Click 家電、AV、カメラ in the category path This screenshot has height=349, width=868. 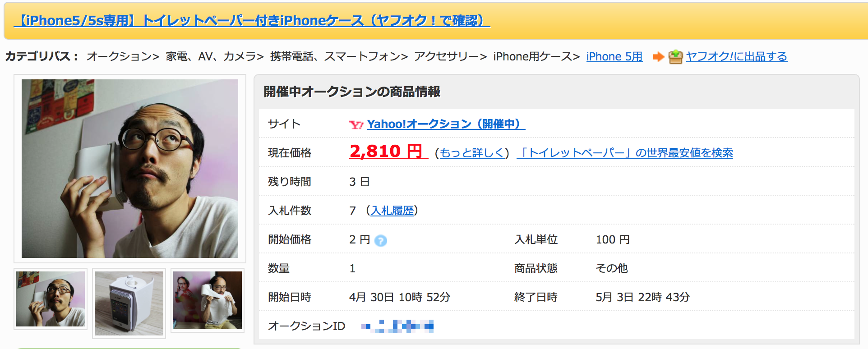211,57
